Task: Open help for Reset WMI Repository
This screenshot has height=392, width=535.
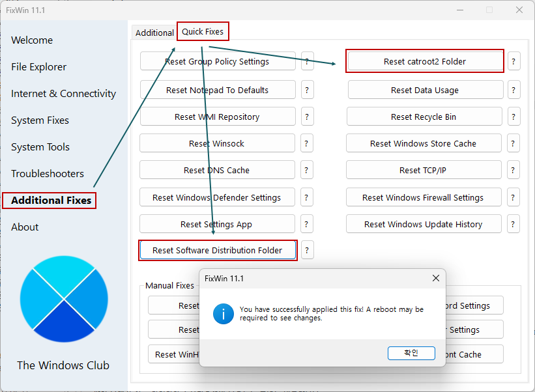Action: coord(307,117)
